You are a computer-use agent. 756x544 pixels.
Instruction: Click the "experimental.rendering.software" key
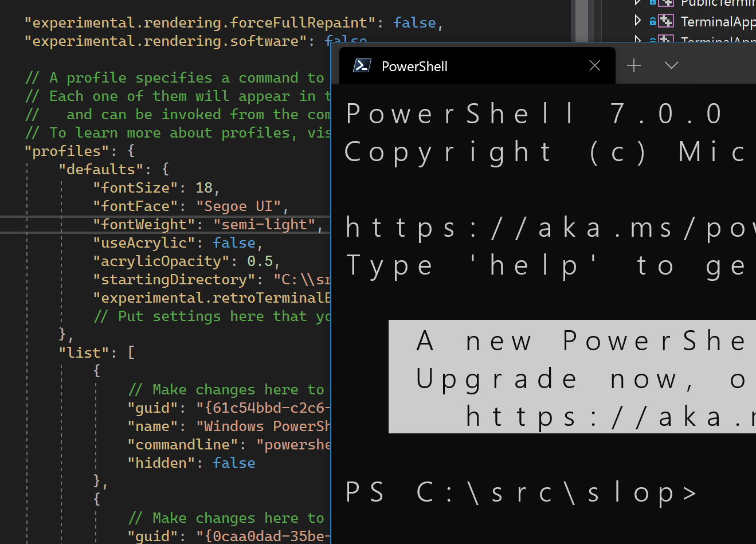[166, 41]
